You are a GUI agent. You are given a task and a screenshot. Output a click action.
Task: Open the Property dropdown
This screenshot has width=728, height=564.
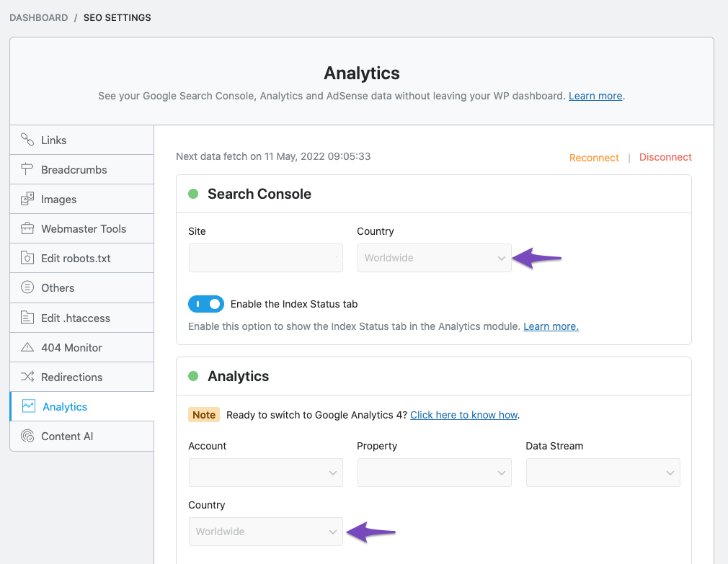pos(434,473)
